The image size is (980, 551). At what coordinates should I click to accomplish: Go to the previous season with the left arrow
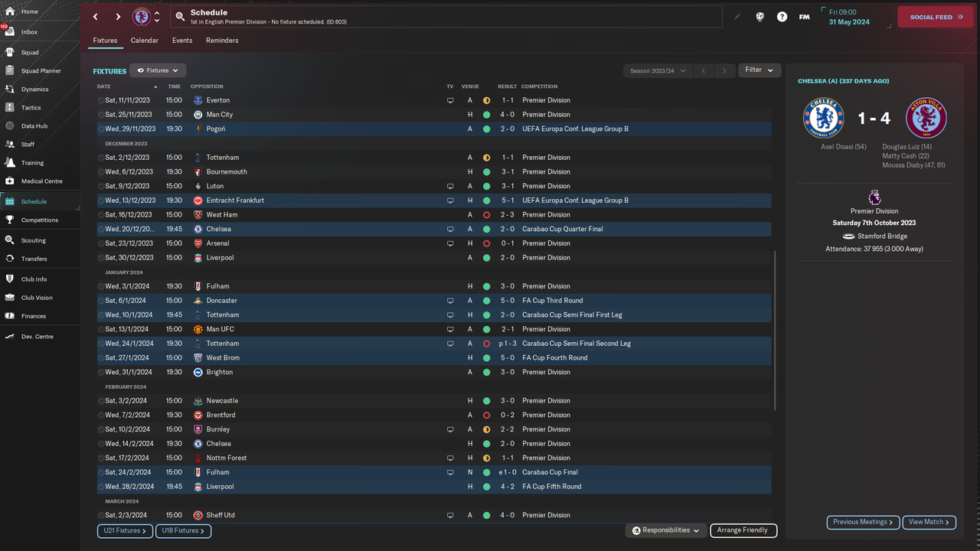coord(703,70)
